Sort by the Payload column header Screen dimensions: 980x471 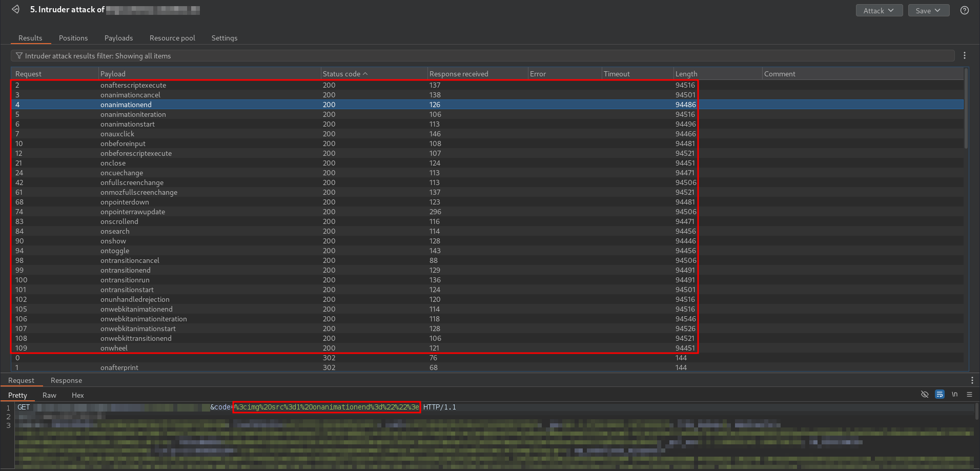coord(209,74)
